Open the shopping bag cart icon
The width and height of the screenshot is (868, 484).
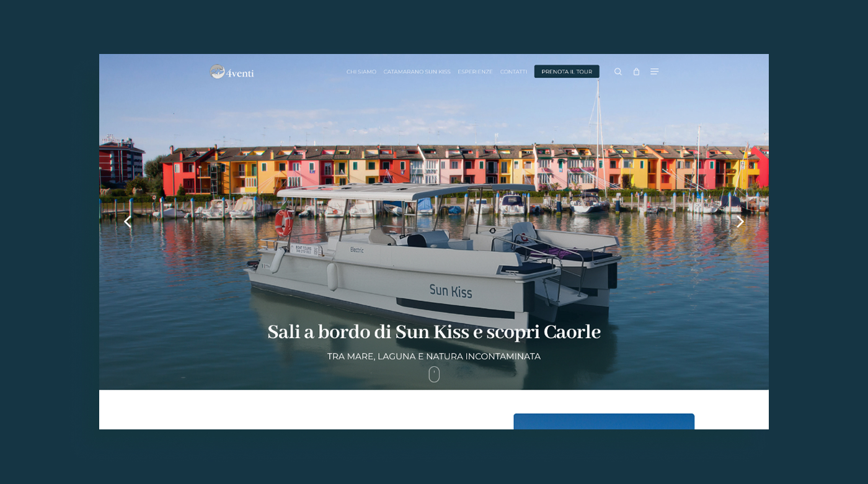636,72
